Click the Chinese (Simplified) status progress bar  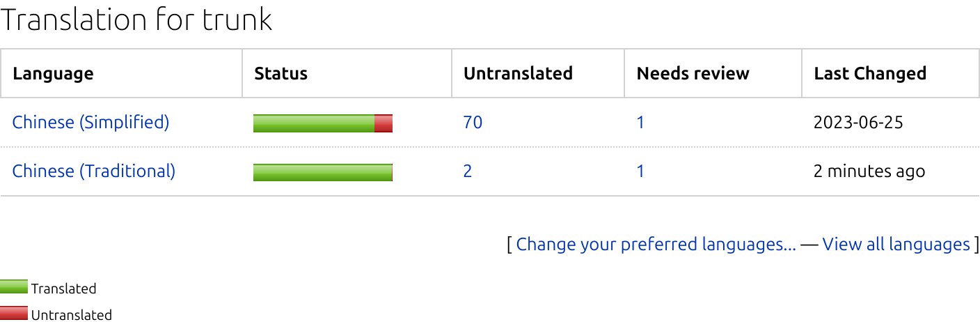(313, 123)
